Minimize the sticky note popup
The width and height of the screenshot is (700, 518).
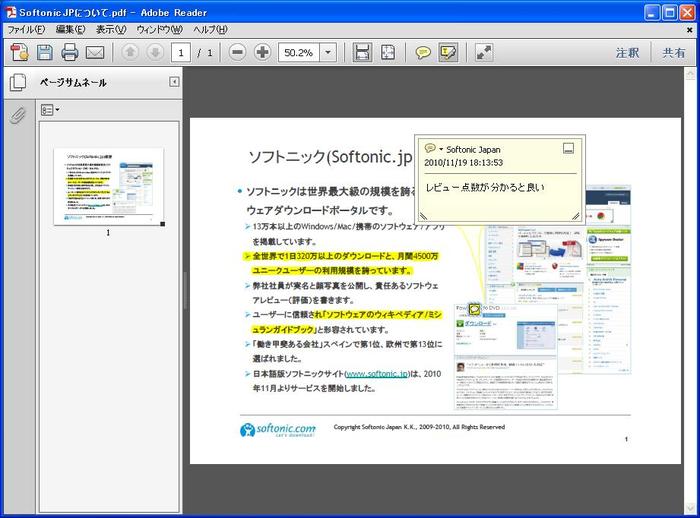568,148
